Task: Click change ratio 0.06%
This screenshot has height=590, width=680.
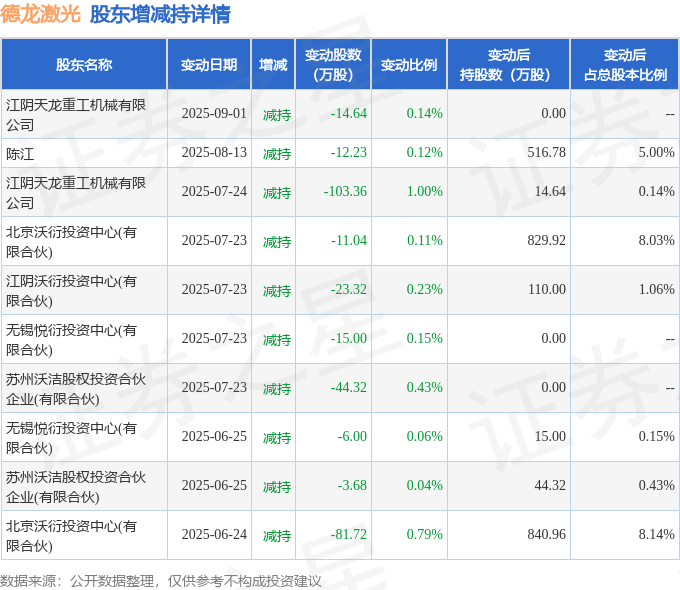Action: [x=425, y=437]
